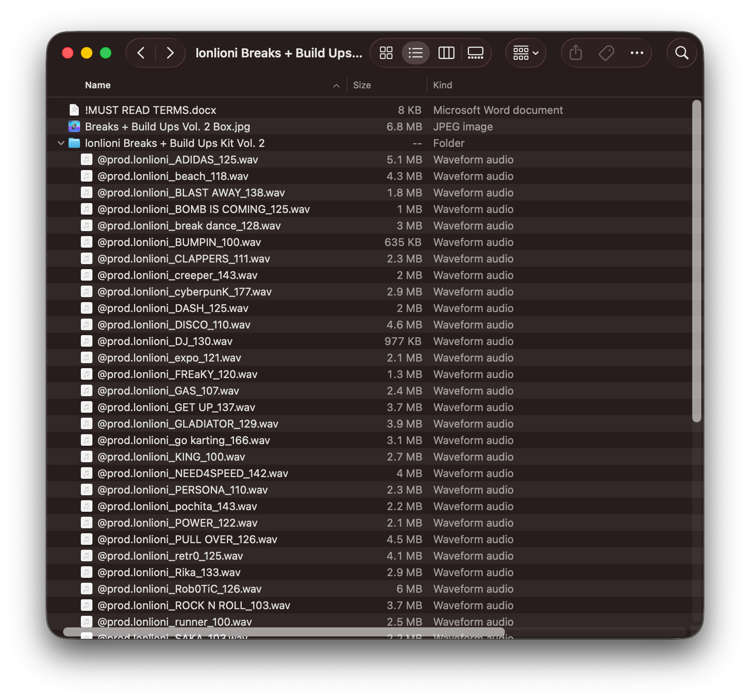Select the list view button
This screenshot has height=700, width=750.
pos(415,53)
